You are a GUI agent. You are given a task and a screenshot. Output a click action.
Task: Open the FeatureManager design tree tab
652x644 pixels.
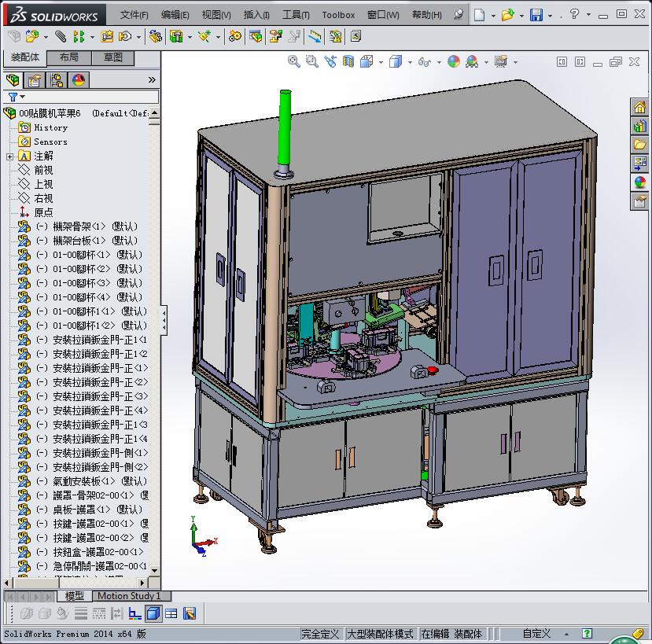coord(12,80)
